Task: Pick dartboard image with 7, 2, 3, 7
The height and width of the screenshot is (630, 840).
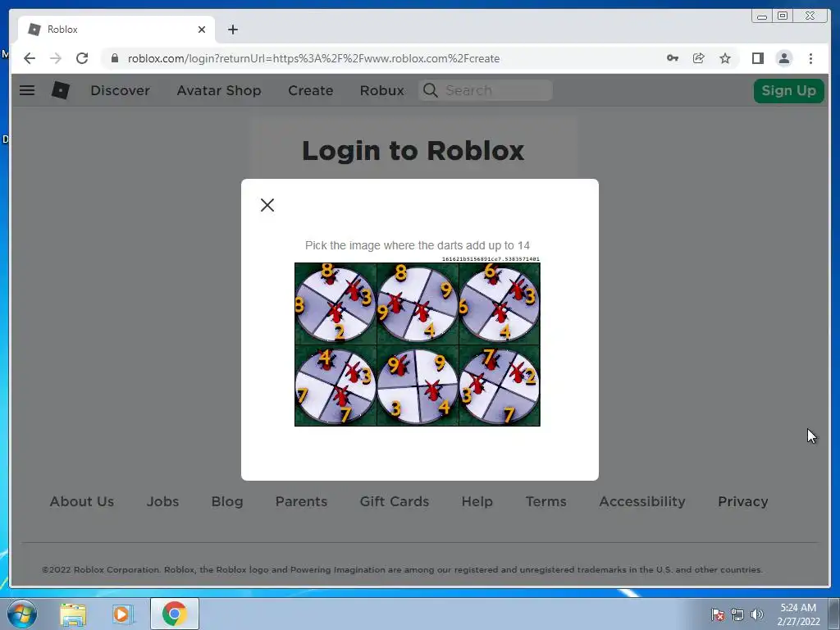Action: [500, 386]
